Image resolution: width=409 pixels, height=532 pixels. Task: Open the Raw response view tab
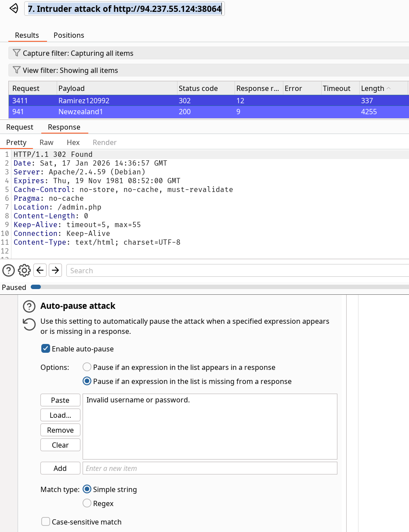pos(46,142)
